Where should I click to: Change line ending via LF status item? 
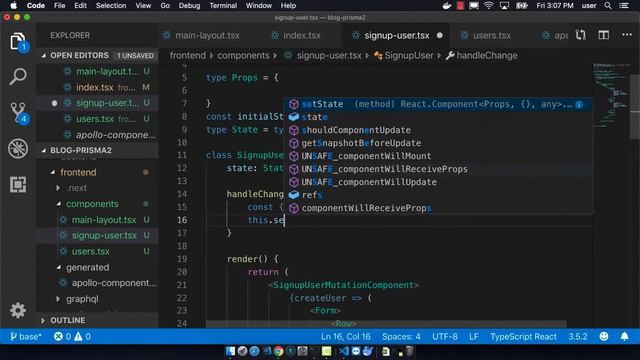click(x=474, y=337)
